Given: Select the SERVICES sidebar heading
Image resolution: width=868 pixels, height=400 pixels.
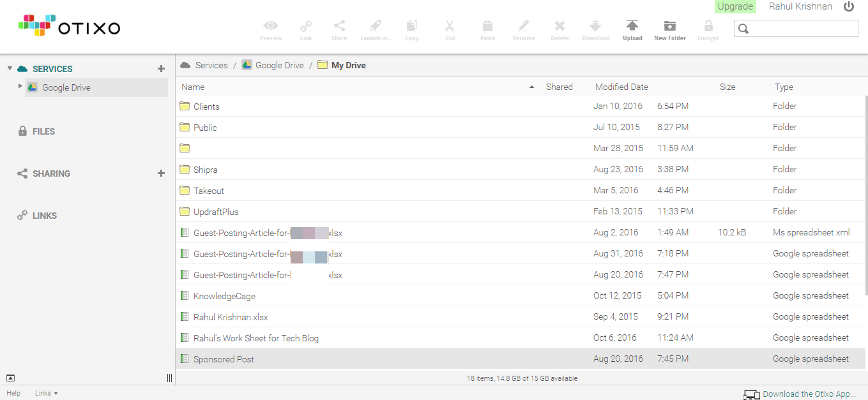Looking at the screenshot, I should click(x=52, y=69).
